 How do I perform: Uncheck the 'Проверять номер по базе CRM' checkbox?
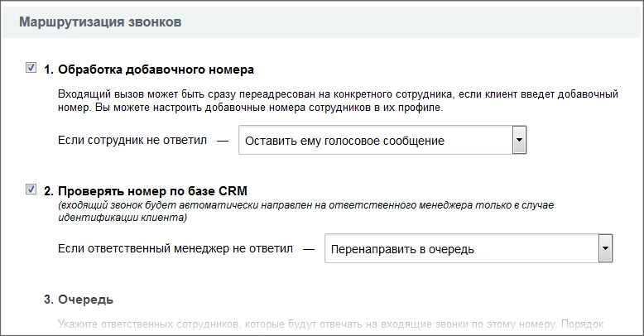point(31,189)
